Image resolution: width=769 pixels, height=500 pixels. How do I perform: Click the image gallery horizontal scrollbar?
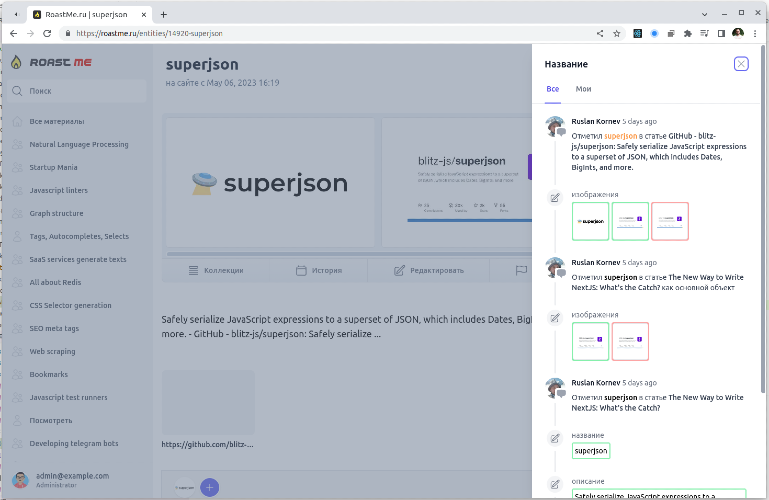coord(349,254)
